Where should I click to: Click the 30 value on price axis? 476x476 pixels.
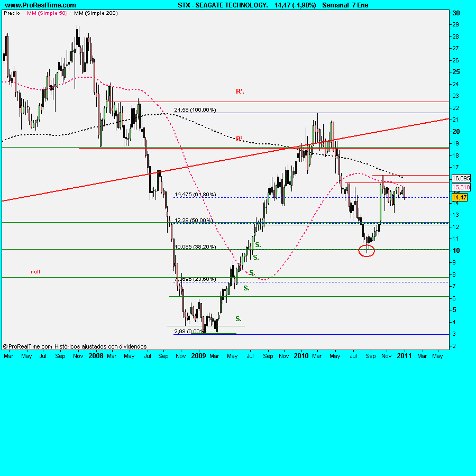click(456, 13)
